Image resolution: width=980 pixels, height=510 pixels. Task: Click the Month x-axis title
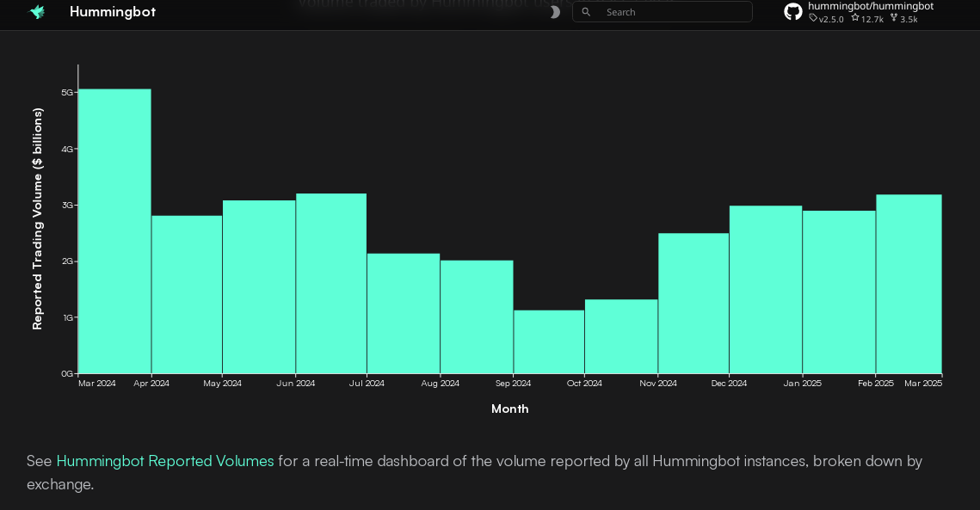coord(509,409)
